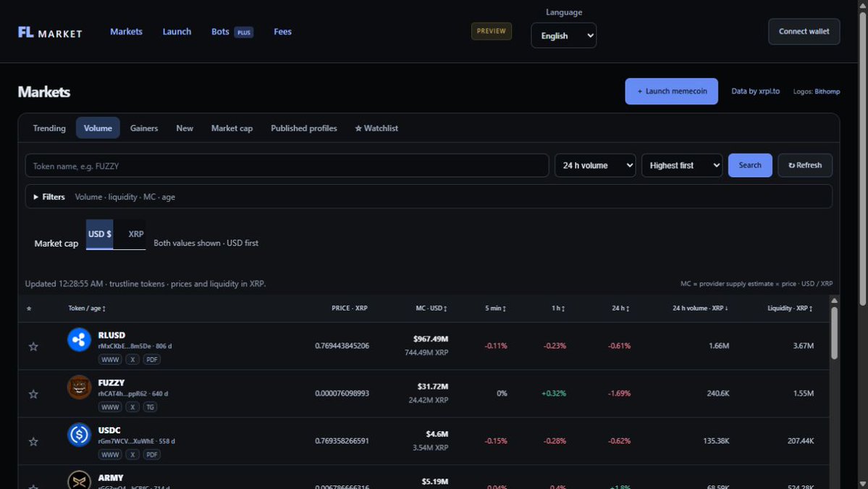Open the 24 h volume sort dropdown
The width and height of the screenshot is (868, 489).
click(x=595, y=166)
